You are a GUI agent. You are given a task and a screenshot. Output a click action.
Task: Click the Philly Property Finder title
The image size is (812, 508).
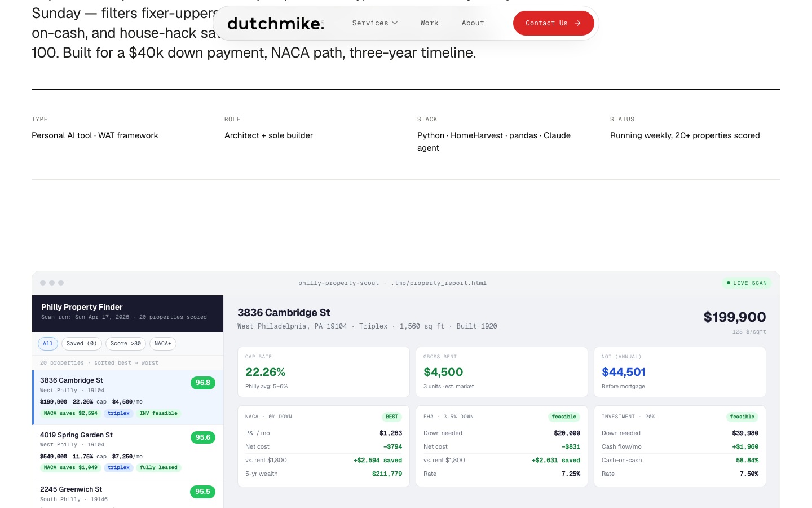coord(82,307)
